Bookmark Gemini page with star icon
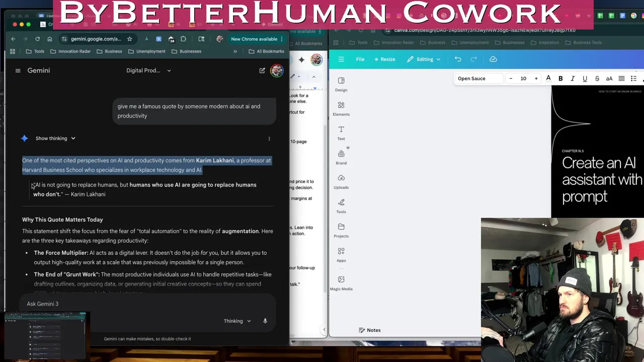This screenshot has width=644, height=362. 129,39
